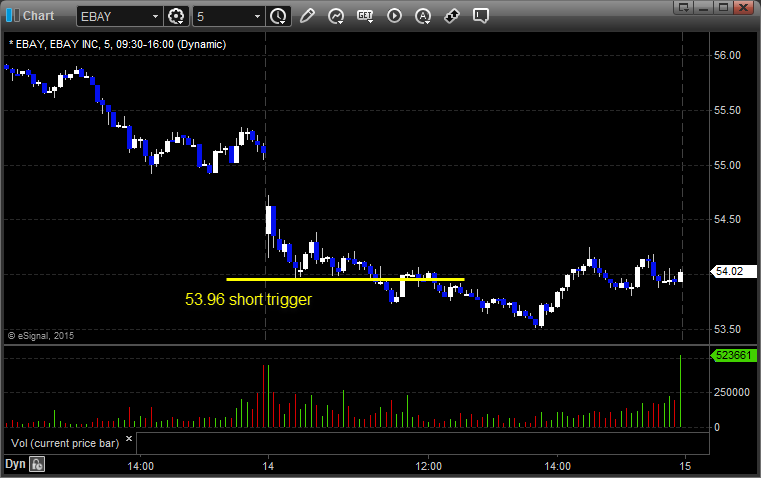This screenshot has height=478, width=761.
Task: Click the Vol (current price bar) label
Action: click(x=65, y=443)
